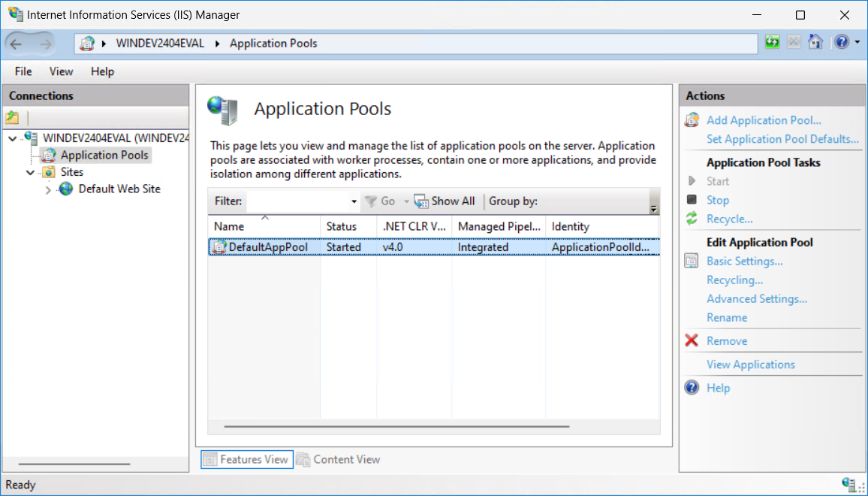Switch to Features View tab
The width and height of the screenshot is (868, 496).
[247, 459]
